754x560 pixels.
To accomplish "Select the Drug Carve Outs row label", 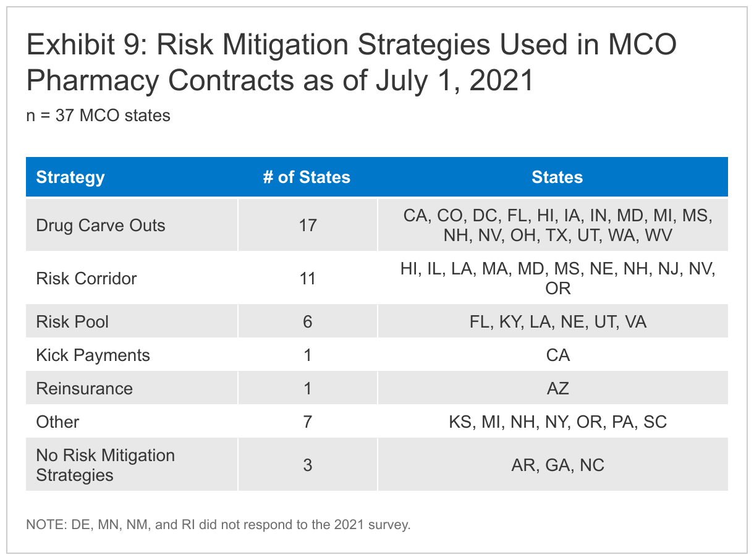I will [101, 225].
